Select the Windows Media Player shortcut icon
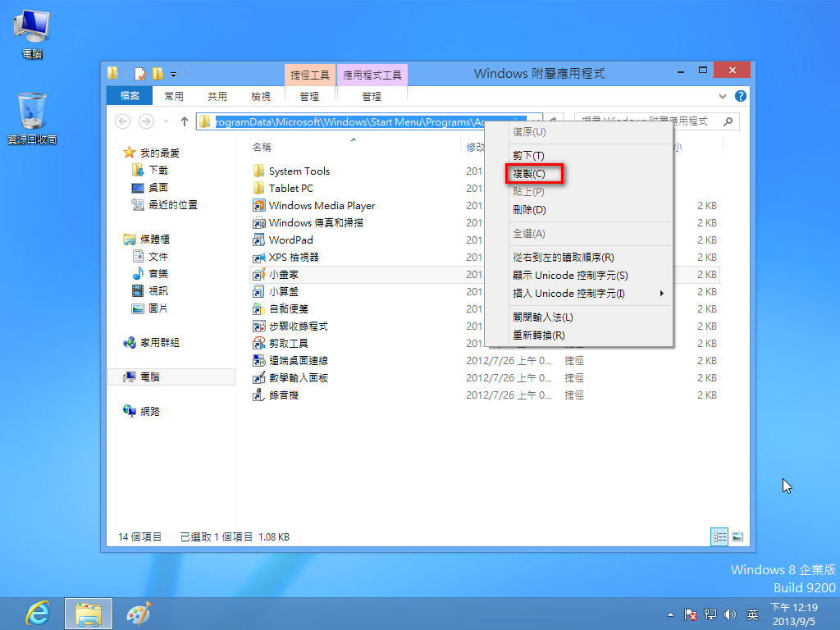The height and width of the screenshot is (630, 840). tap(258, 205)
